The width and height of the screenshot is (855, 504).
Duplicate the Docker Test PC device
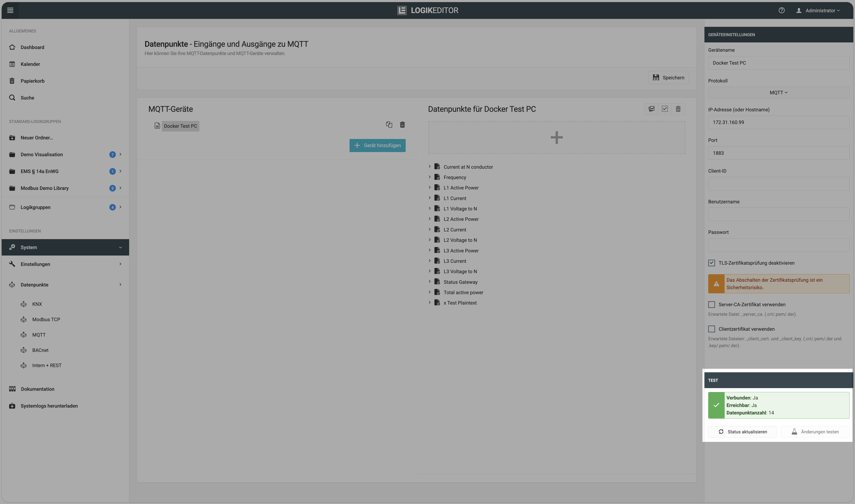coord(389,125)
